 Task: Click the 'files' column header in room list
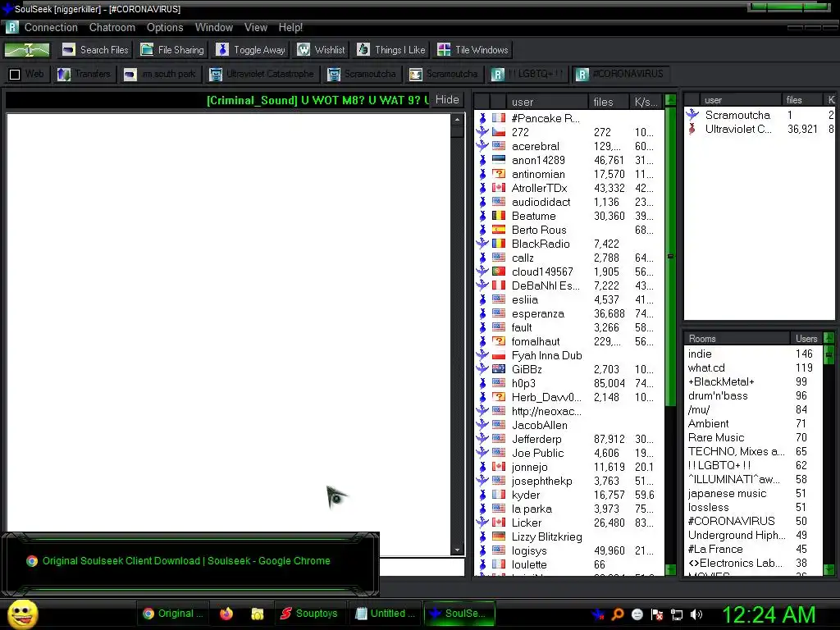pyautogui.click(x=609, y=102)
